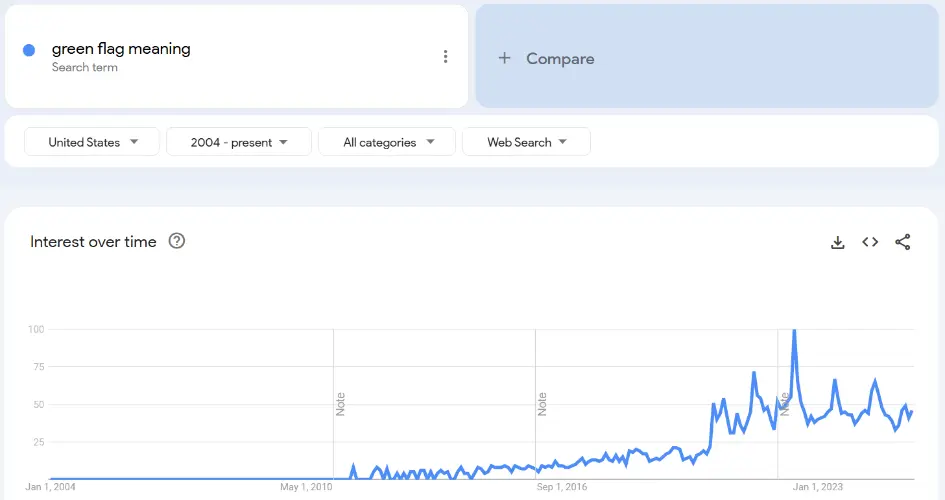Click the embed code icon
Viewport: 945px width, 500px height.
[870, 242]
